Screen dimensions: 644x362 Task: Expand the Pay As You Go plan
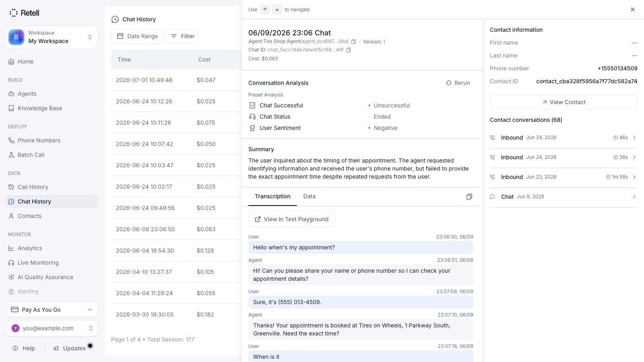(52, 310)
